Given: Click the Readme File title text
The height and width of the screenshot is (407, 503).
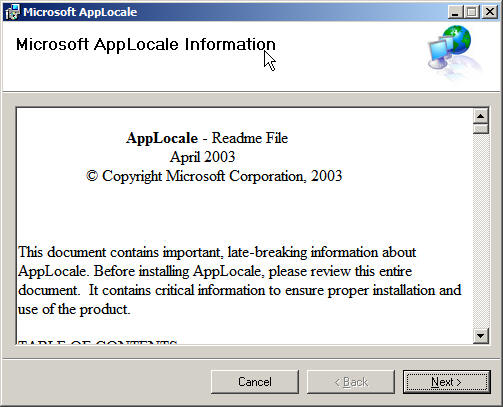Looking at the screenshot, I should pyautogui.click(x=250, y=138).
